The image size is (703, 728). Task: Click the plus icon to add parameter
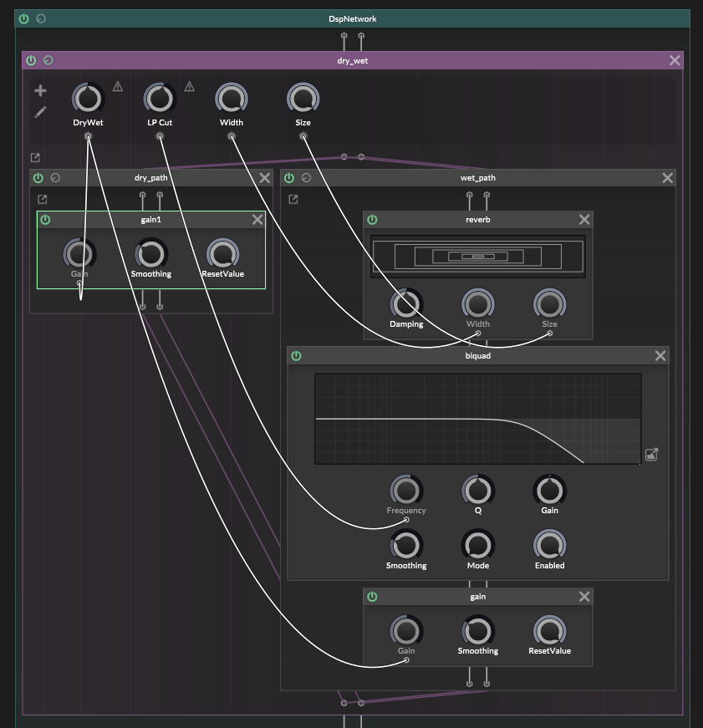pos(40,90)
